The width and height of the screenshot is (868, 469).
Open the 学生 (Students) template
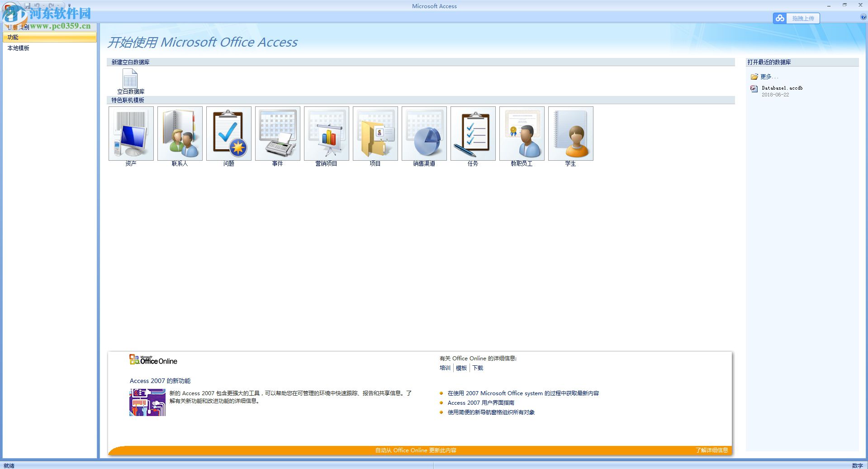coord(570,133)
